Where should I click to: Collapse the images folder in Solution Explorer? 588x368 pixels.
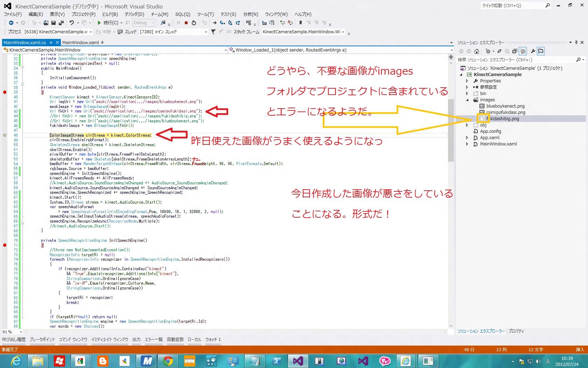click(467, 100)
